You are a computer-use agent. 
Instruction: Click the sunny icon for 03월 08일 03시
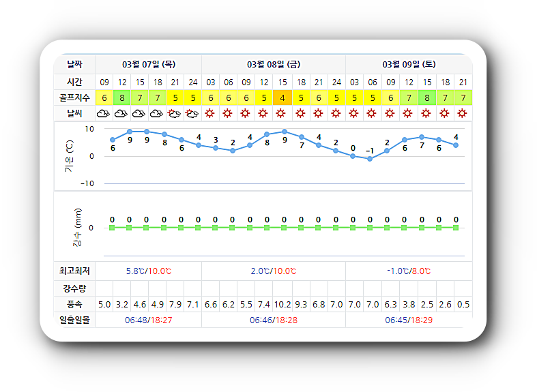pos(210,113)
